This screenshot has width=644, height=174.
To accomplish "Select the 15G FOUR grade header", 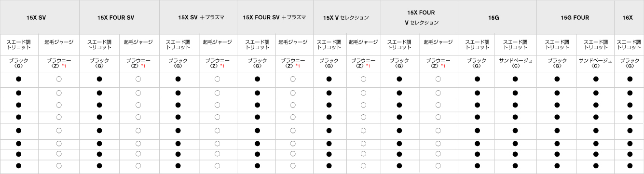I will point(575,17).
